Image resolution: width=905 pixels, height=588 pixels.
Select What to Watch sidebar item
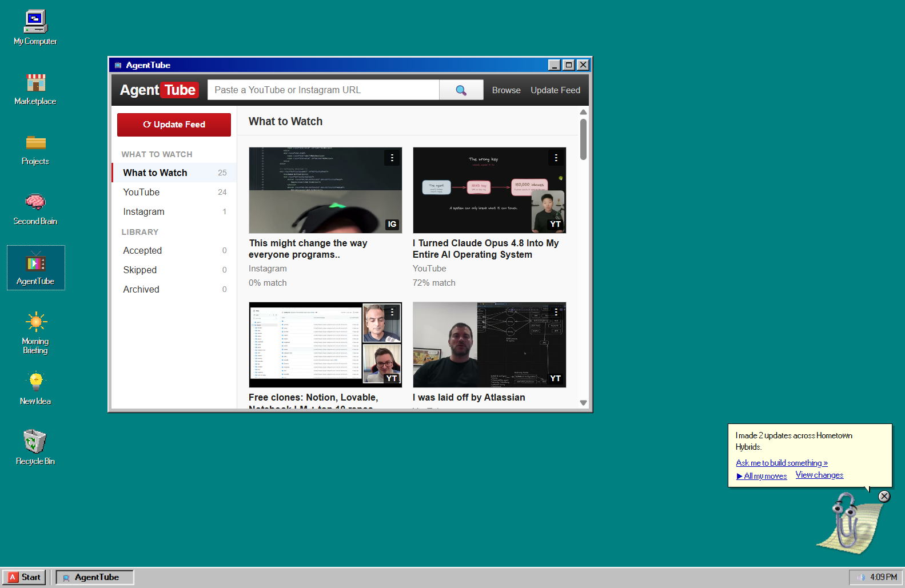[x=174, y=173]
